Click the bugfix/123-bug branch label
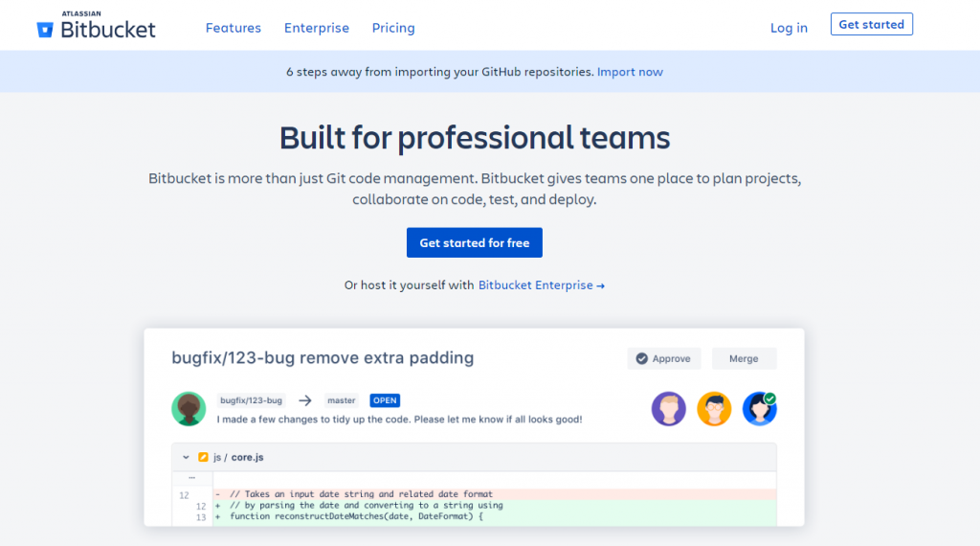The image size is (980, 546). (251, 400)
